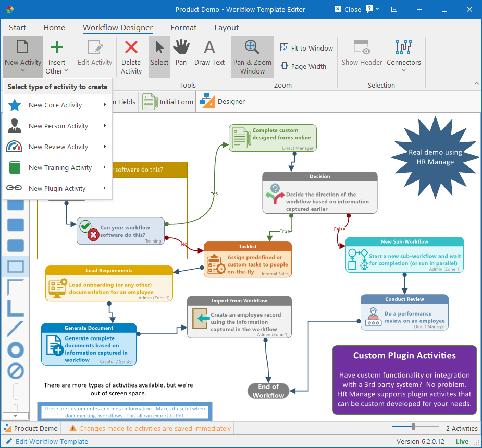
Task: Open New Review Activity submenu
Action: (57, 147)
